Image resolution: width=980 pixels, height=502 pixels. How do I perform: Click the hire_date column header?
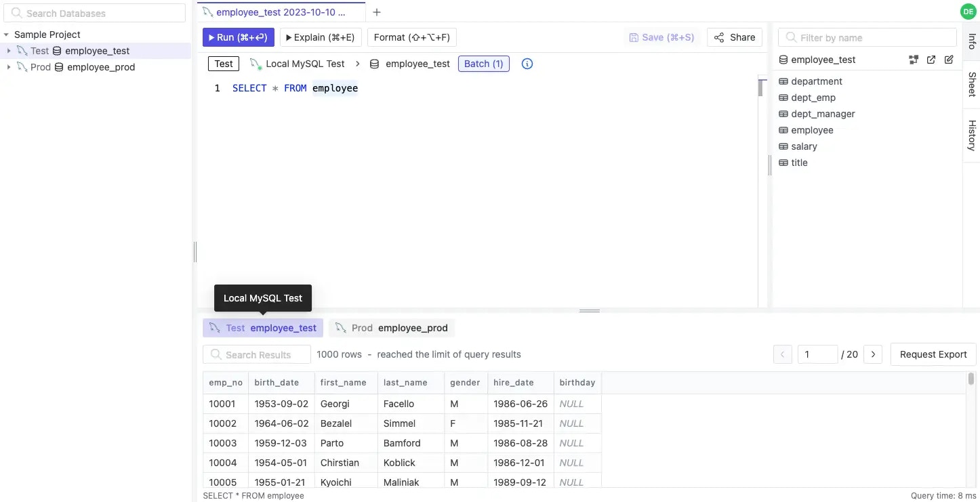coord(520,383)
